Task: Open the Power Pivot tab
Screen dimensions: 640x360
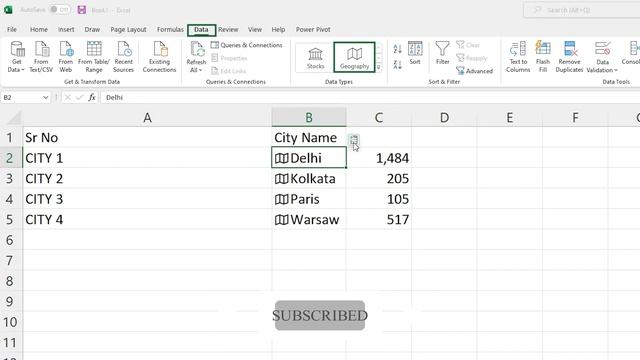Action: point(313,29)
